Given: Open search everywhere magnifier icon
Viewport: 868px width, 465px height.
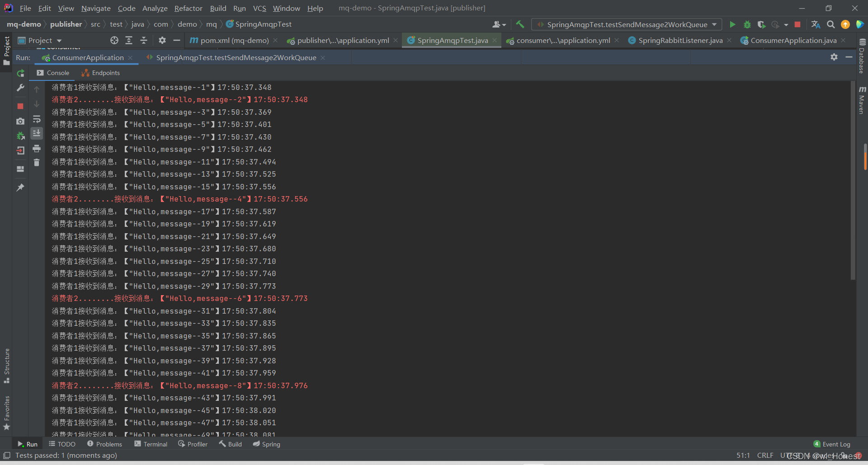Looking at the screenshot, I should pyautogui.click(x=830, y=24).
